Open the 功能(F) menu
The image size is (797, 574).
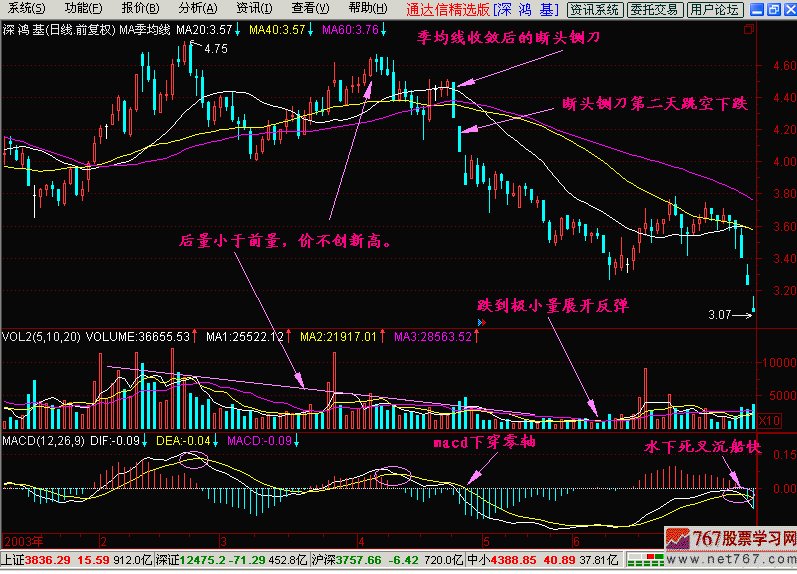click(85, 8)
